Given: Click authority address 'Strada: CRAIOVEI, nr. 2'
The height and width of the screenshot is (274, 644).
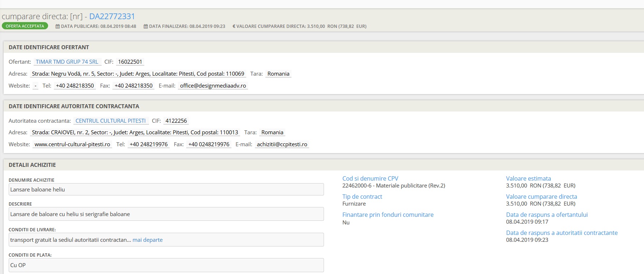Looking at the screenshot, I should click(x=135, y=132).
